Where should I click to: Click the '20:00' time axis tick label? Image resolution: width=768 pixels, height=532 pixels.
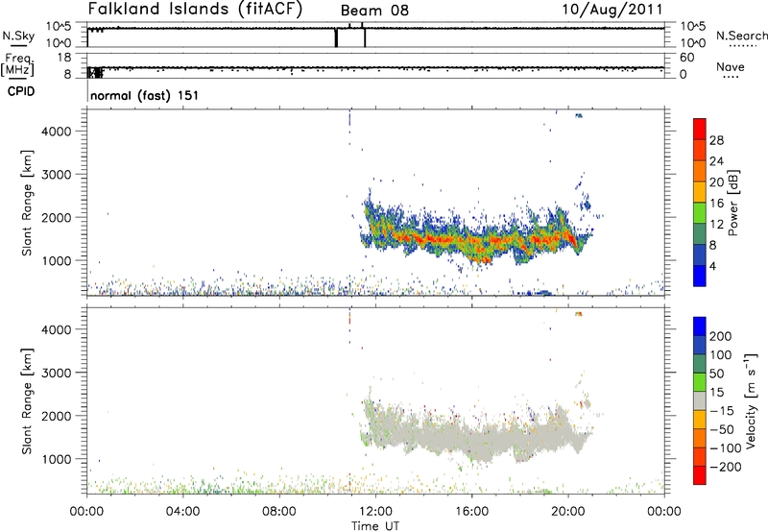coord(567,512)
